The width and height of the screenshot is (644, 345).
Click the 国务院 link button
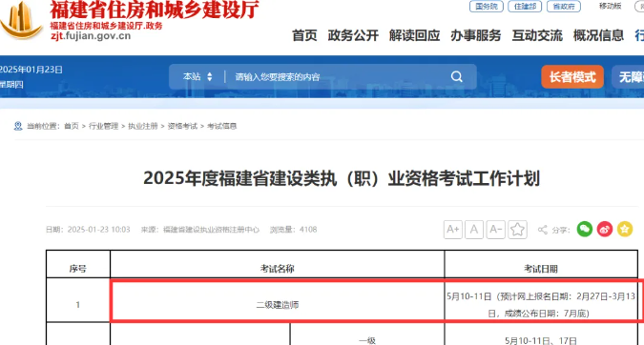pyautogui.click(x=487, y=6)
